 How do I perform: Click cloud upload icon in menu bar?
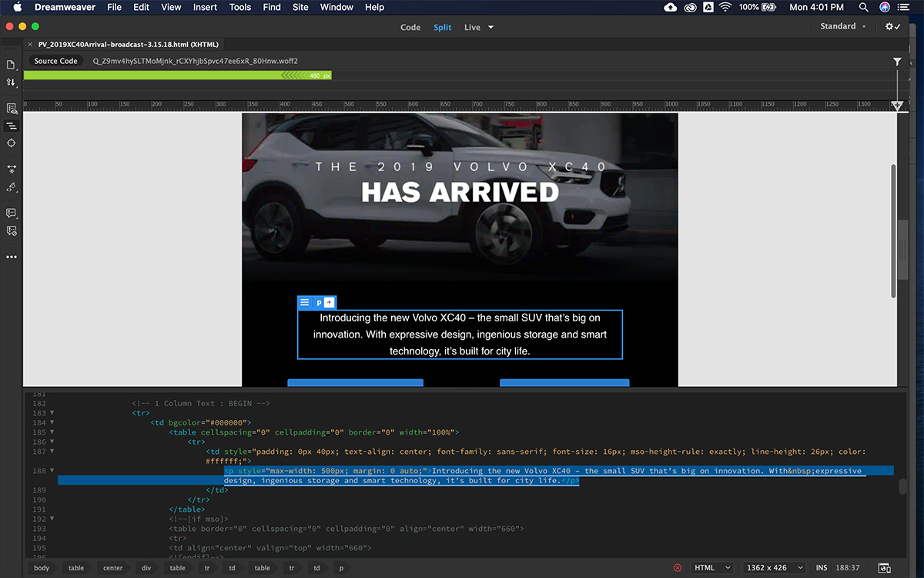pyautogui.click(x=670, y=7)
